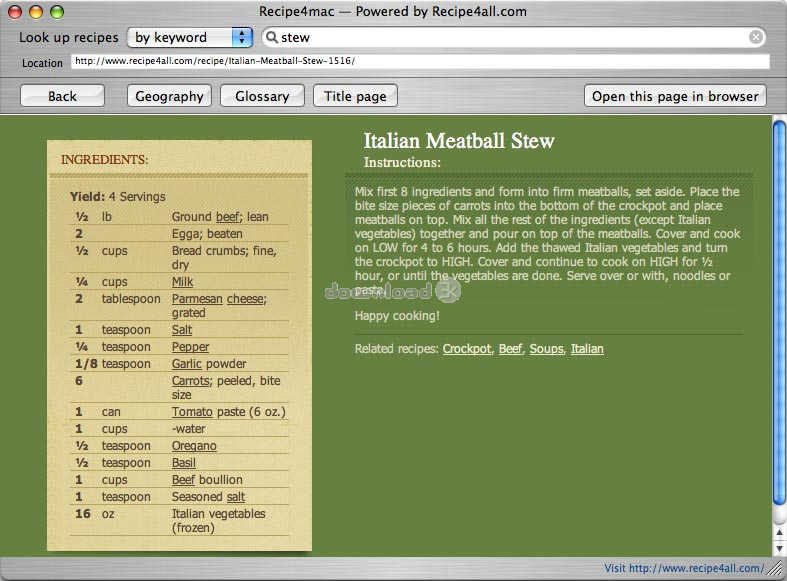
Task: Click the 'Instructions:' heading
Action: click(402, 163)
